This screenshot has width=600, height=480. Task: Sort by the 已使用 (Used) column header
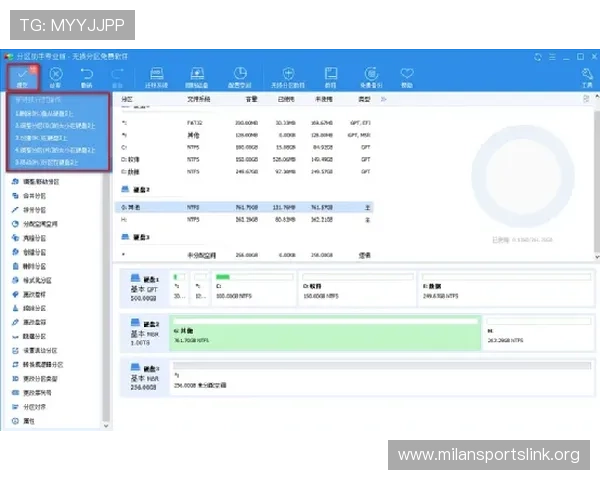(x=286, y=99)
